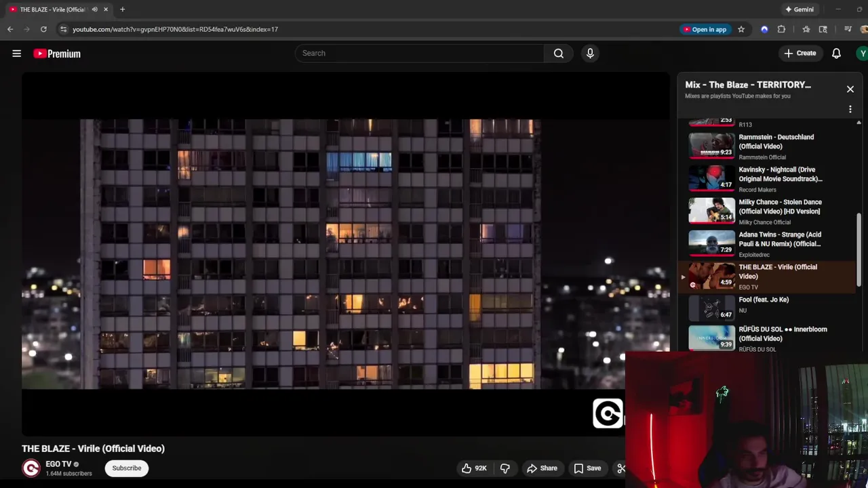Image resolution: width=868 pixels, height=488 pixels.
Task: Dislike the video
Action: [x=505, y=468]
